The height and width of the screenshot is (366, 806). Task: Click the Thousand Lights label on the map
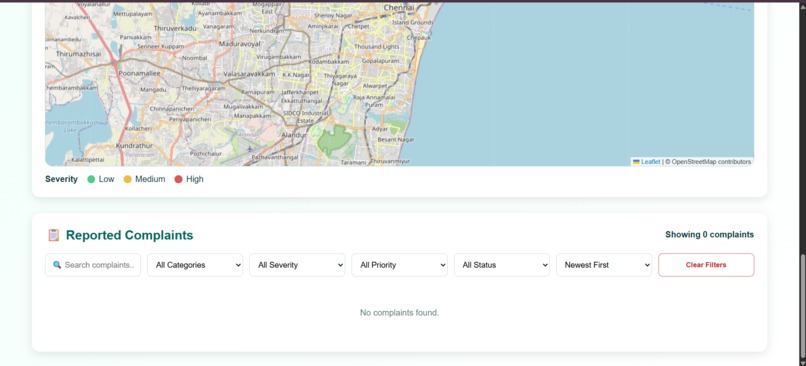377,47
